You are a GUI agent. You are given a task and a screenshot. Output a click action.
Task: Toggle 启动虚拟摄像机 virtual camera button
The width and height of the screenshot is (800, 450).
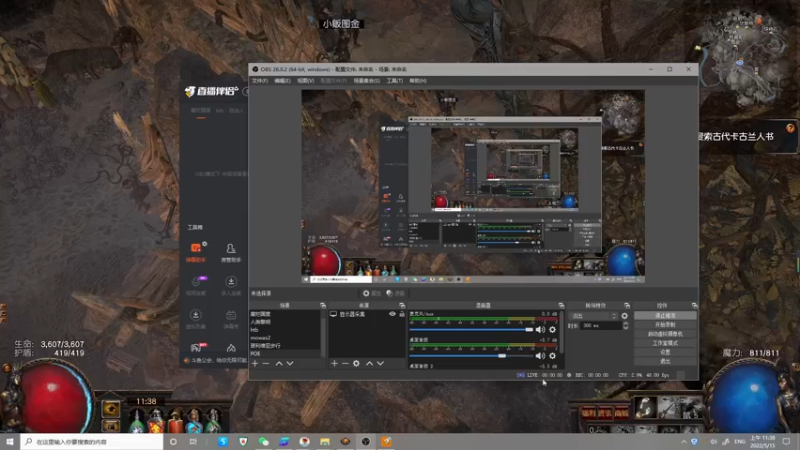tap(665, 334)
